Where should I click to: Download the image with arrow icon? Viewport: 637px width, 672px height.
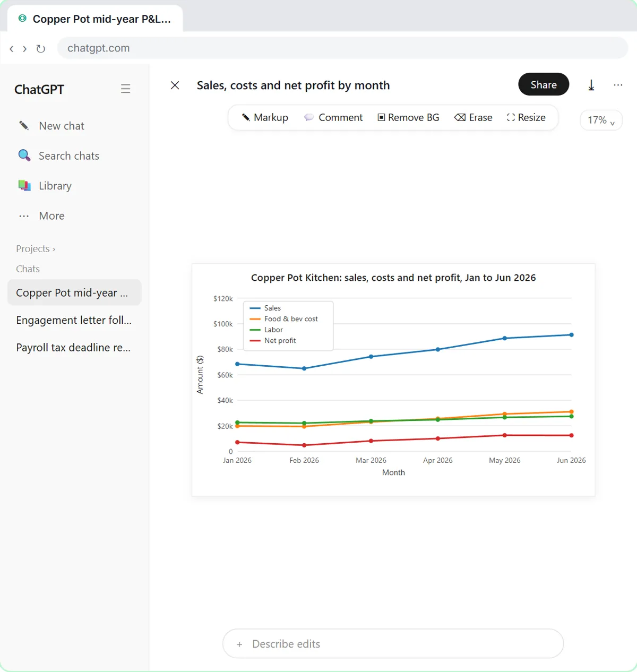pos(591,85)
